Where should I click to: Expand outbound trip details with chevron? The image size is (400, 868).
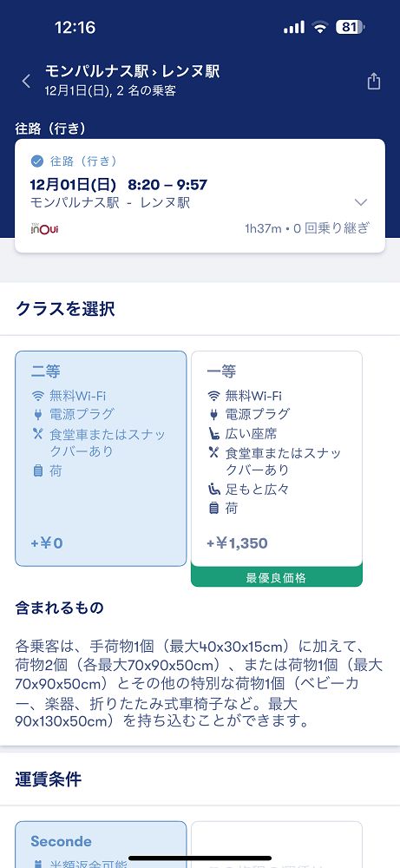click(x=361, y=202)
